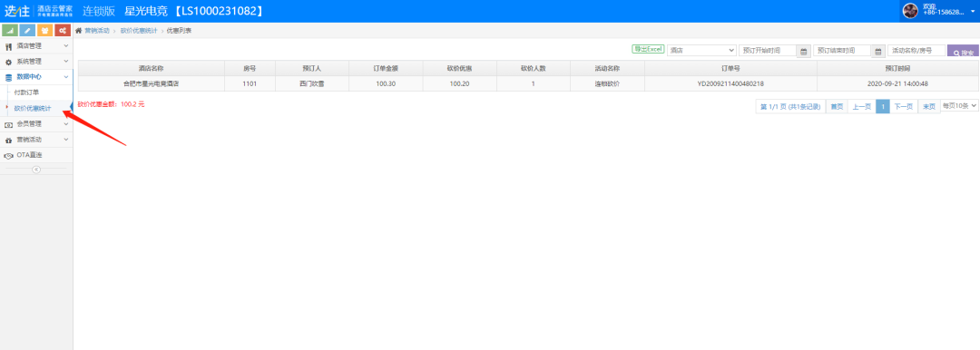Select 砍价优惠统计 submenu item

(x=33, y=108)
